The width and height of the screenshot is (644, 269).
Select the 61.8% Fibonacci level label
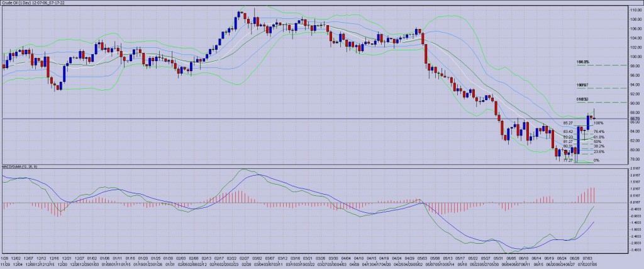598,137
